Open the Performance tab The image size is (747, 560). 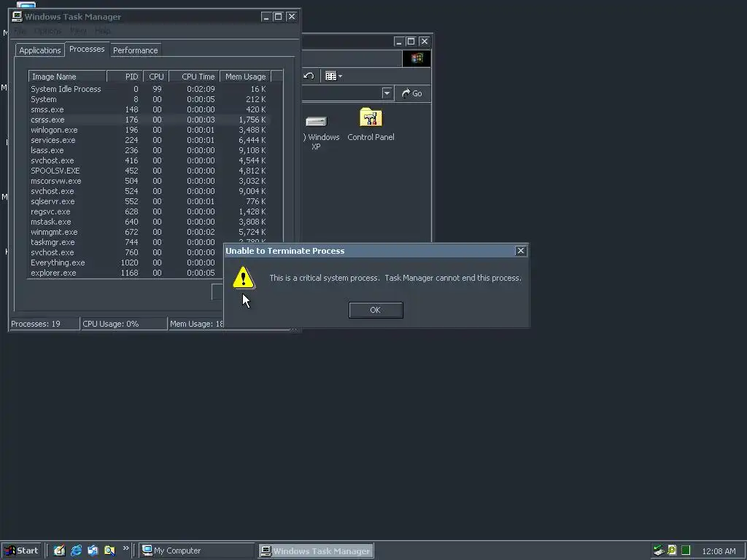[135, 50]
